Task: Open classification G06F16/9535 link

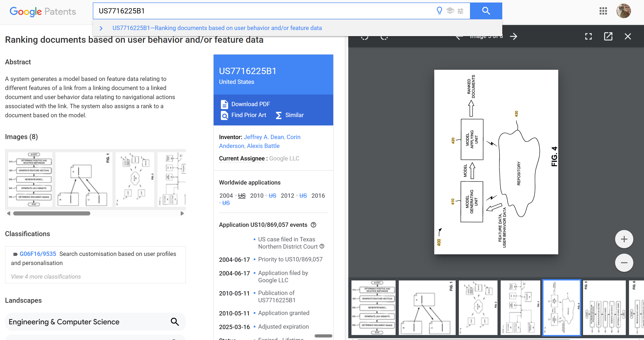Action: coord(38,254)
